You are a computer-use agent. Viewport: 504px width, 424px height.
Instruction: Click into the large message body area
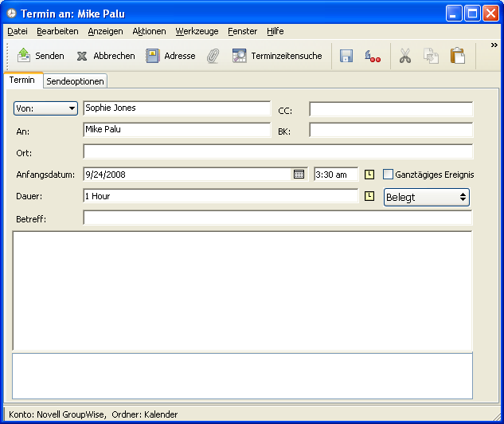coord(242,291)
